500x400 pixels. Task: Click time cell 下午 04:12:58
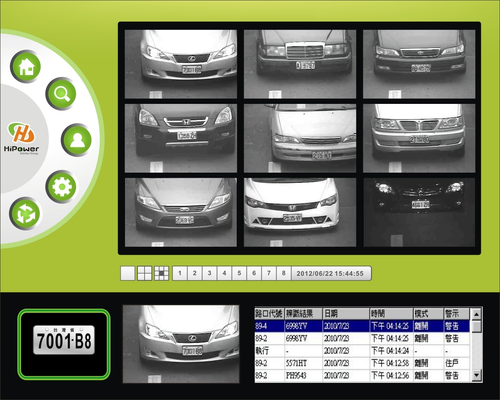pos(390,363)
